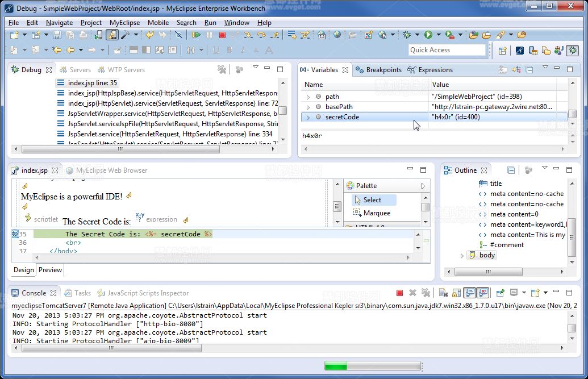
Task: Click the Drop to Frame icon
Action: [x=292, y=35]
